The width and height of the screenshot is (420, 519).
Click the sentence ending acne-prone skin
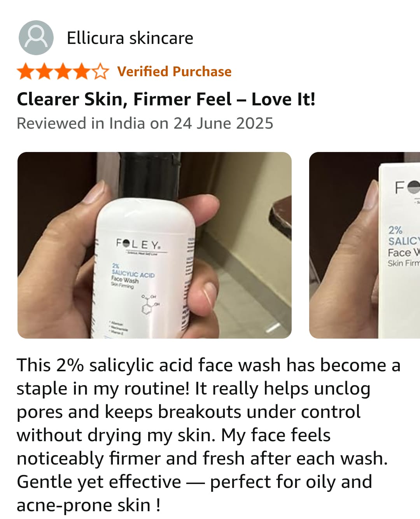pos(194,493)
